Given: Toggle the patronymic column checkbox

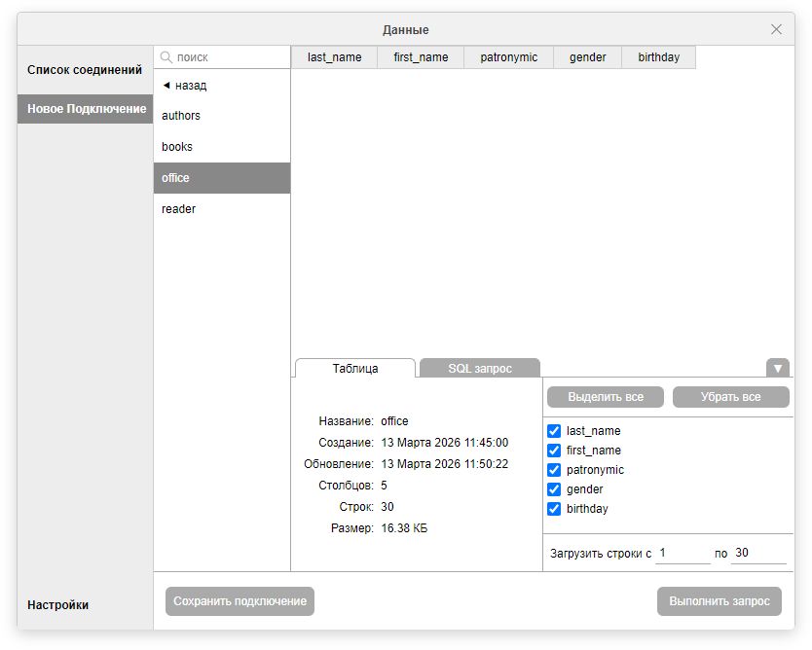Looking at the screenshot, I should pos(554,470).
